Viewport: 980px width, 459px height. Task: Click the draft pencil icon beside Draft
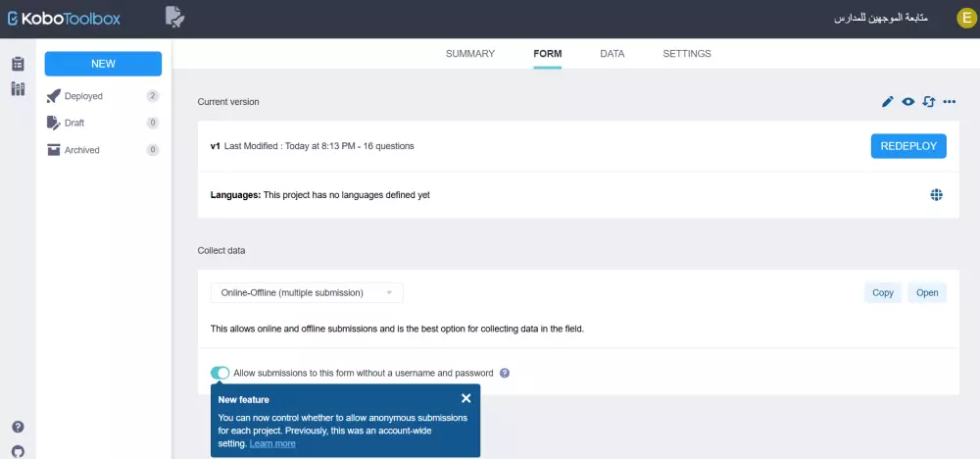[x=54, y=124]
